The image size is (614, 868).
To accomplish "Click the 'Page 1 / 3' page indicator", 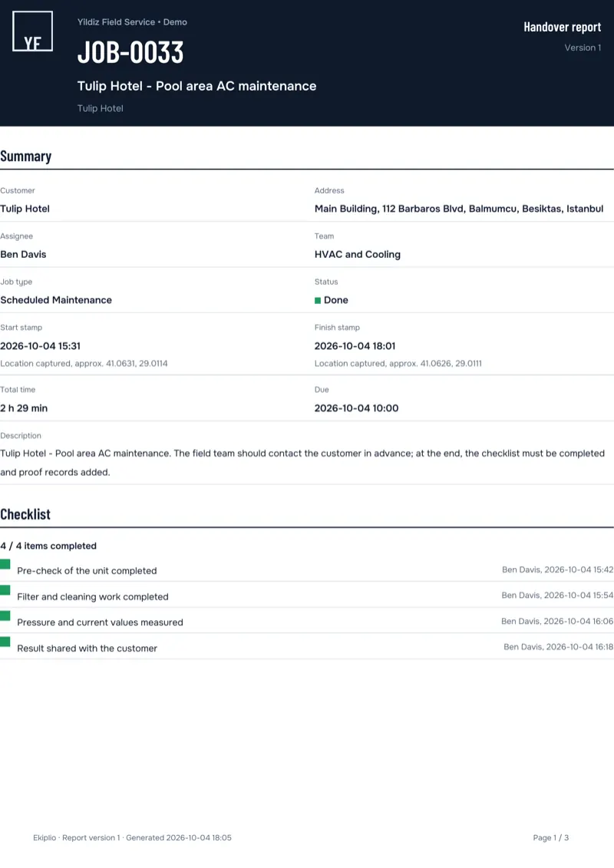I will [551, 837].
